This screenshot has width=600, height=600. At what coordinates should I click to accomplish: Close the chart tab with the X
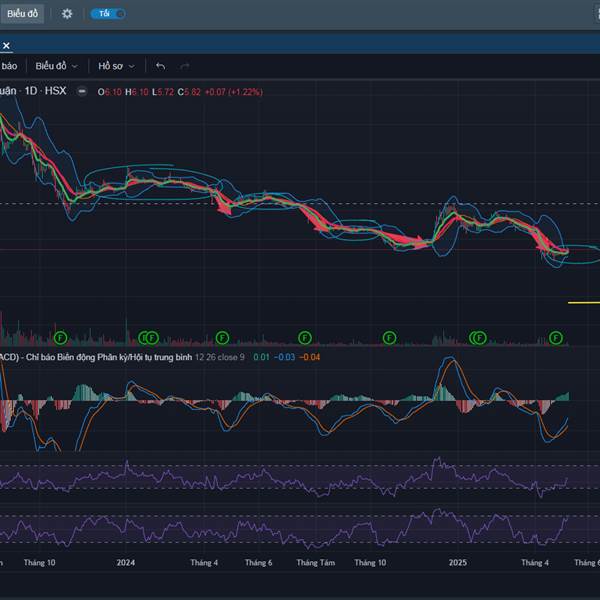[x=6, y=46]
